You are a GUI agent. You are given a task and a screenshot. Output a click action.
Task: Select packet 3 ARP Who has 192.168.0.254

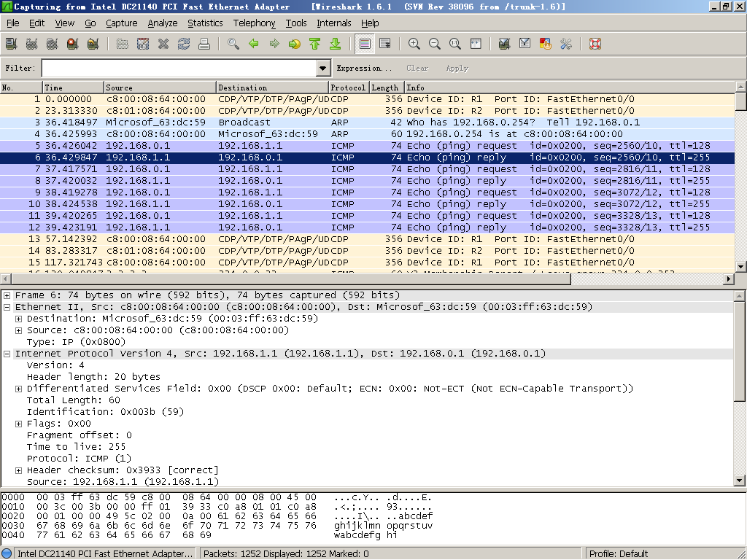367,122
